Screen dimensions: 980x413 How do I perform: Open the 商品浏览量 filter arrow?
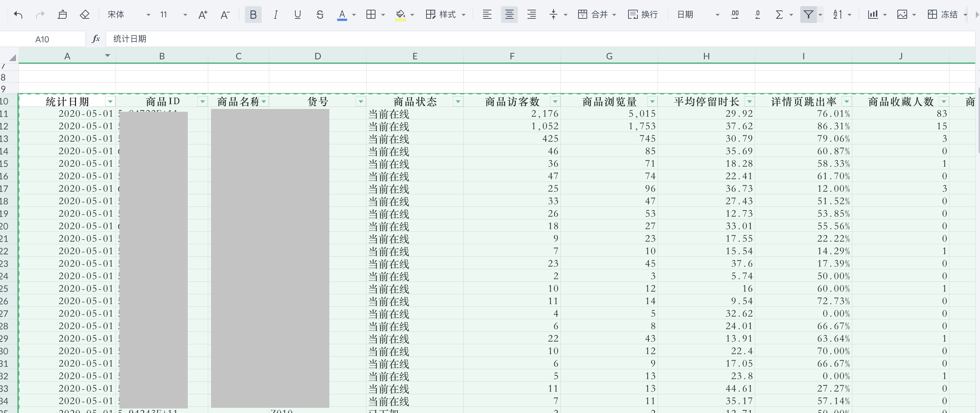pyautogui.click(x=652, y=102)
